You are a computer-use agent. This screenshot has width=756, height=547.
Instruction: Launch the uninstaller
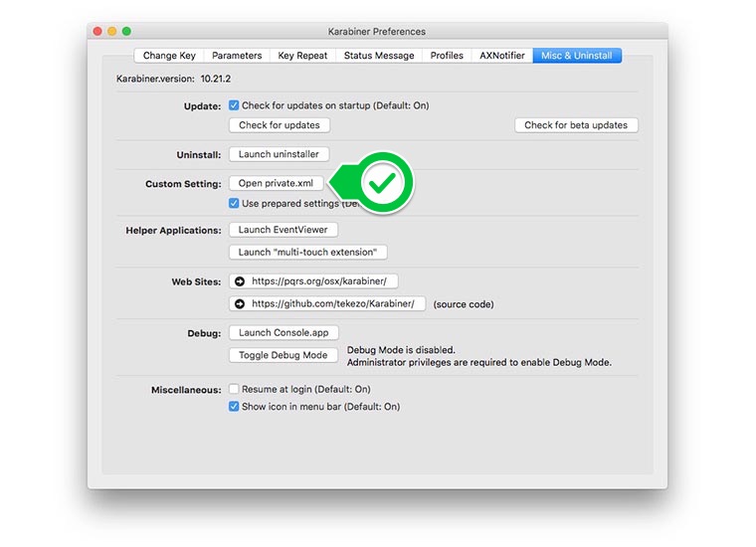(x=279, y=154)
